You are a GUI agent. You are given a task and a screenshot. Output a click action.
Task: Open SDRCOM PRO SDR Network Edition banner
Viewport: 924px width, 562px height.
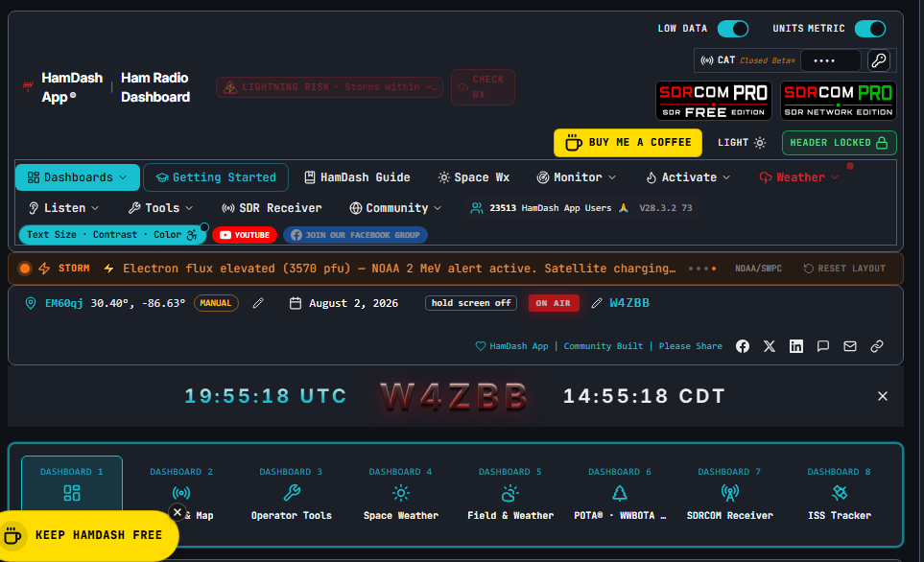(x=839, y=101)
